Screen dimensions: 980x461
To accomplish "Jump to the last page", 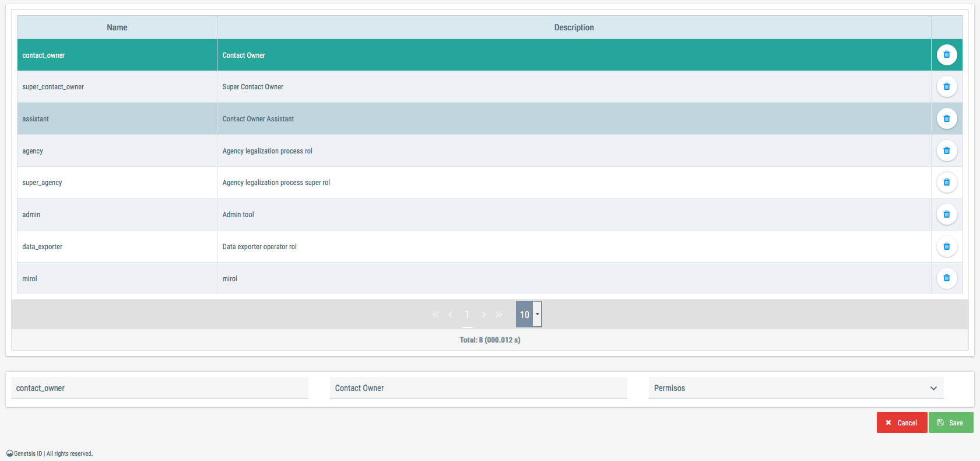I will (499, 315).
